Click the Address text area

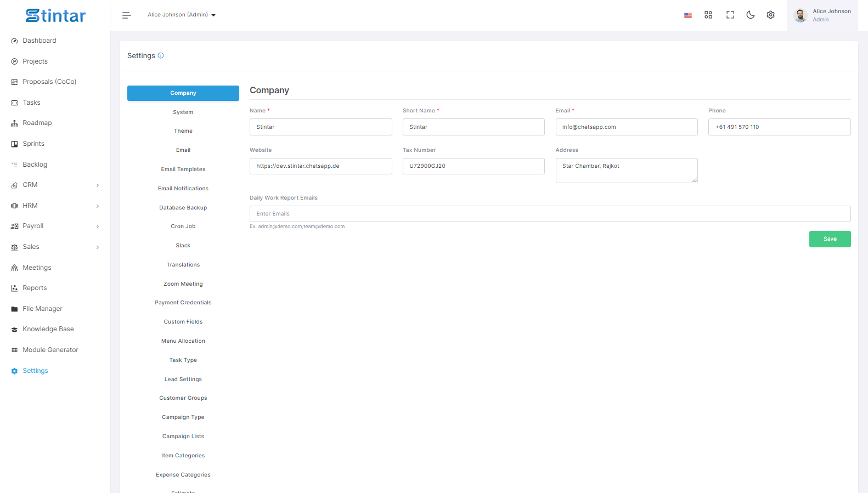point(627,171)
